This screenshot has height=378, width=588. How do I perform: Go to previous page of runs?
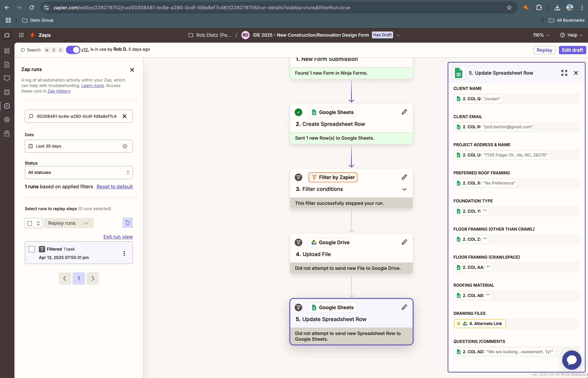point(65,278)
